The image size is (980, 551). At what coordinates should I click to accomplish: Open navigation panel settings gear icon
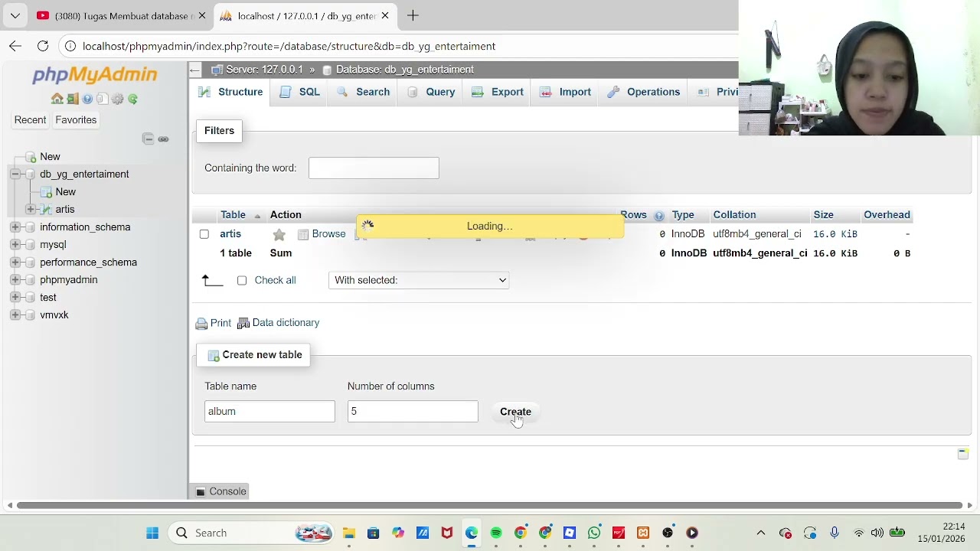click(x=117, y=99)
